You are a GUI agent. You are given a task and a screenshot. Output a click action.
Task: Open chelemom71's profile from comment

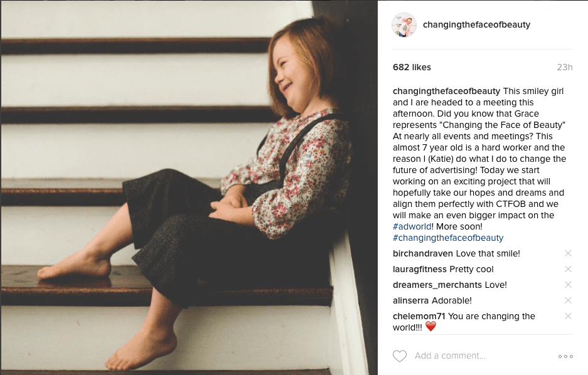click(419, 317)
